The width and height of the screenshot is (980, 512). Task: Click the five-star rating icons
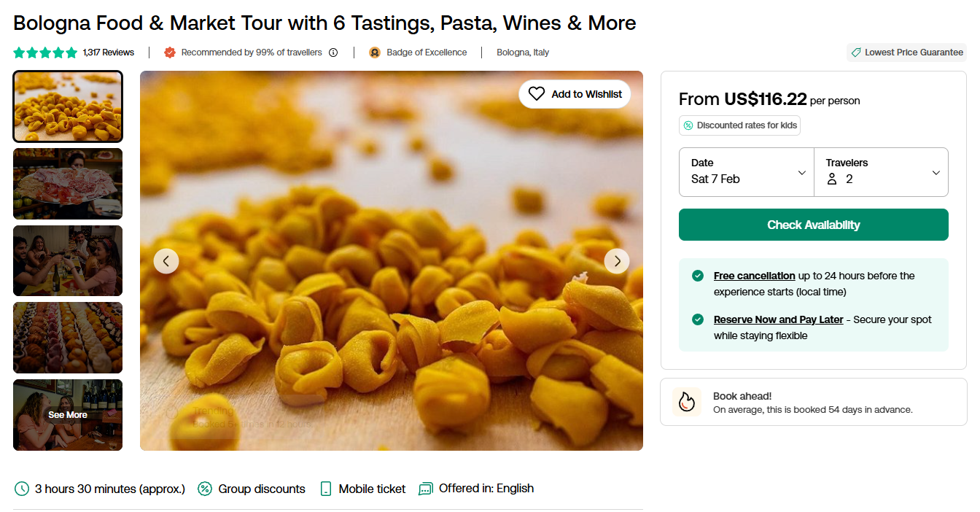tap(45, 53)
